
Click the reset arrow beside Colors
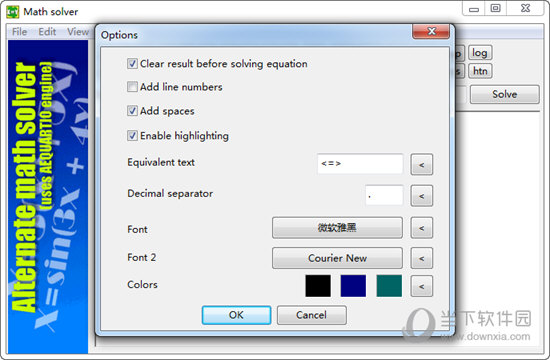[x=422, y=286]
